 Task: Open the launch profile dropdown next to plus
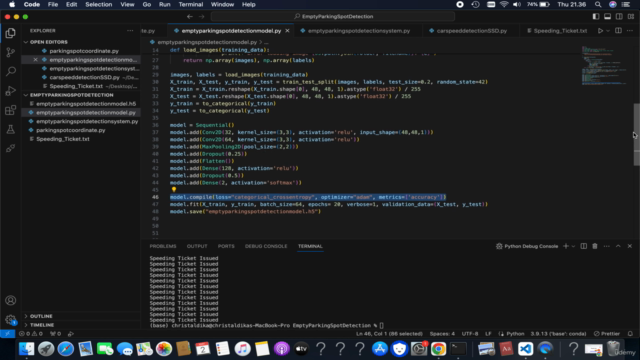573,246
